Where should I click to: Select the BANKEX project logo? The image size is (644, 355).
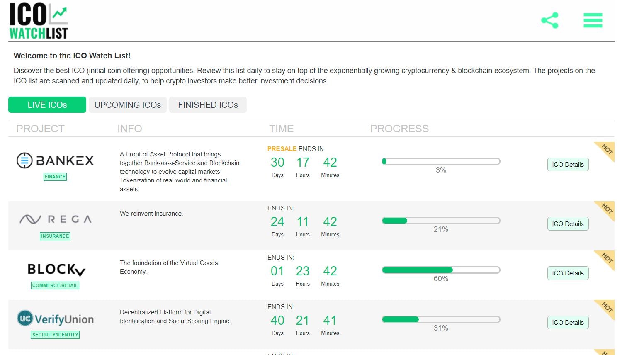(55, 160)
